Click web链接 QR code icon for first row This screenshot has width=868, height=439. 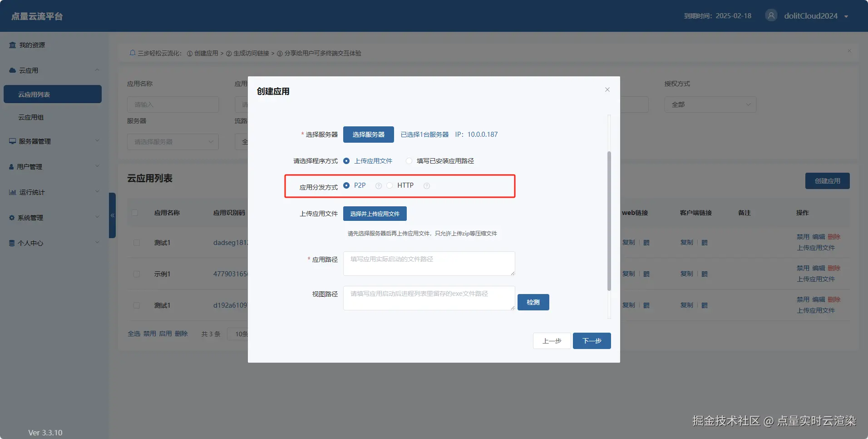tap(646, 243)
